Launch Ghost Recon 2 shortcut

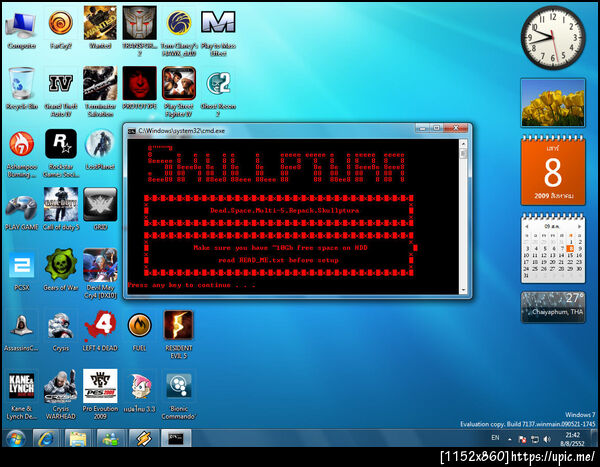pos(218,93)
